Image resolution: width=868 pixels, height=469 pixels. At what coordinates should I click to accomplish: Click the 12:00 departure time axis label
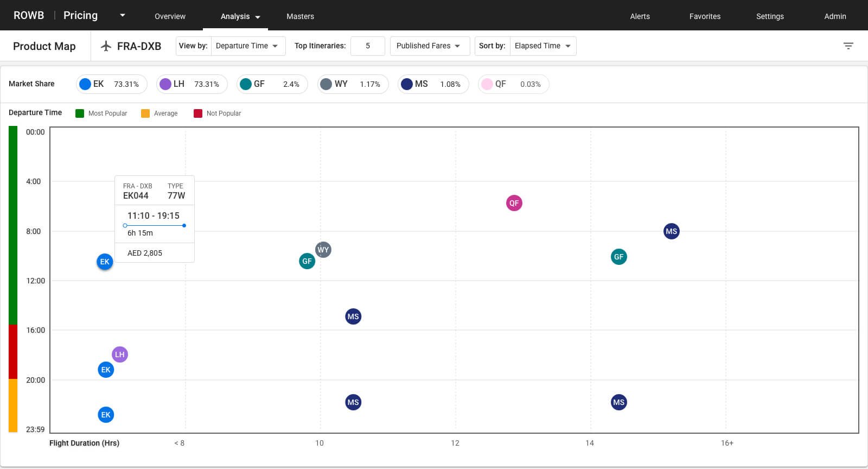35,281
